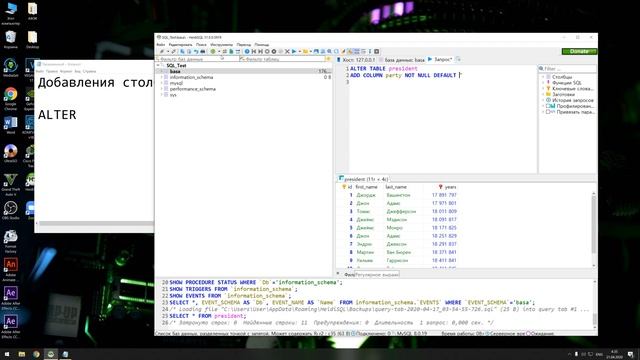Image resolution: width=640 pixels, height=360 pixels.
Task: Expand the Ключевые слова helper node
Action: point(543,88)
